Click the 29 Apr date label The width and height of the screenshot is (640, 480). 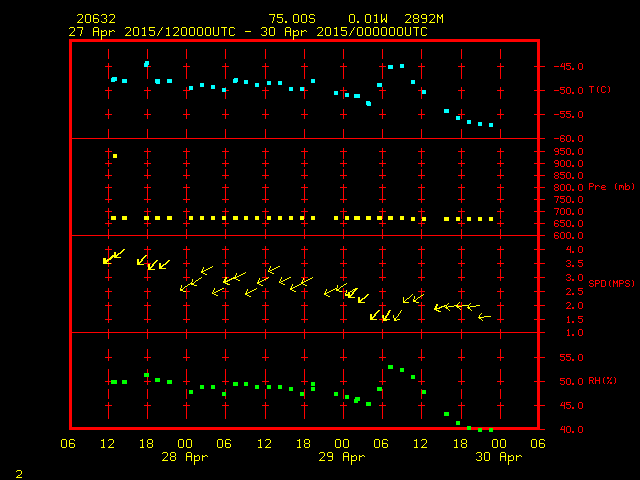pos(341,457)
